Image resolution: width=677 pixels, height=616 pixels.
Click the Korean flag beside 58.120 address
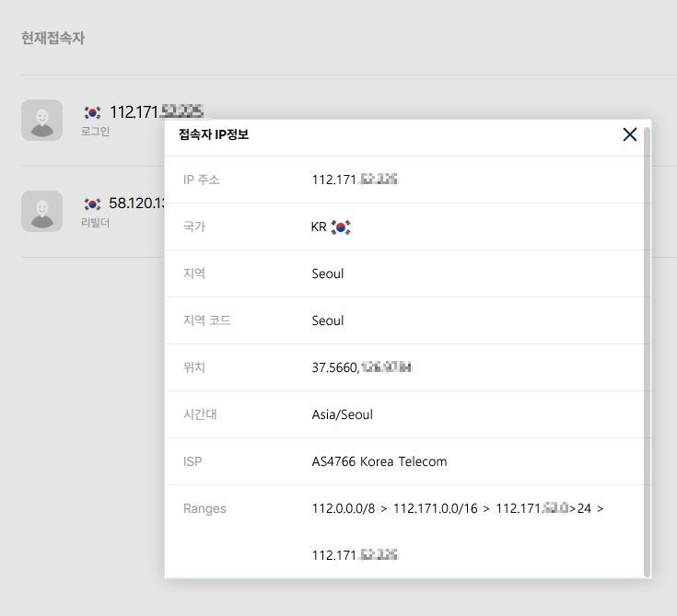tap(92, 203)
